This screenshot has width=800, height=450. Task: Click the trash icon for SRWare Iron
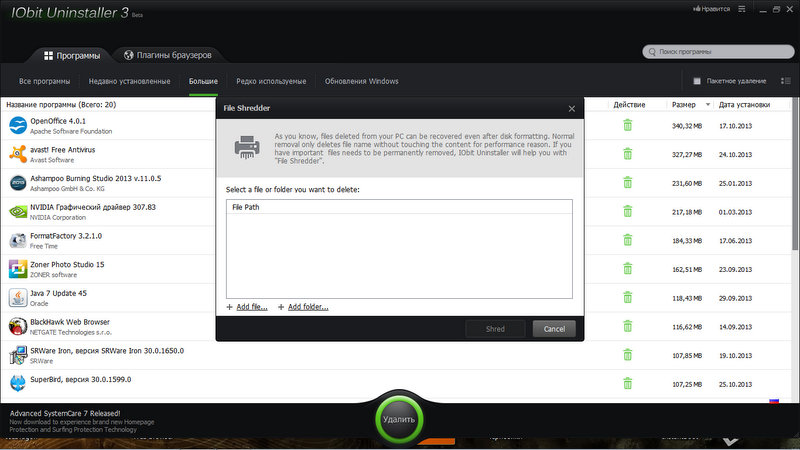628,355
